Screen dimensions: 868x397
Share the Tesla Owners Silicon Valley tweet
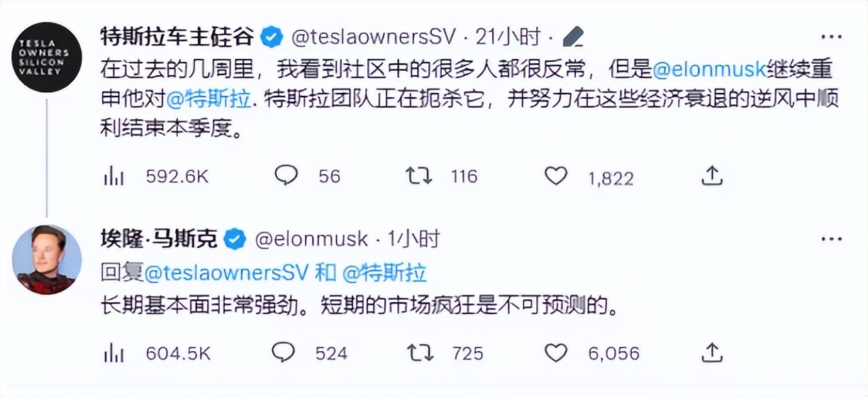pos(711,176)
